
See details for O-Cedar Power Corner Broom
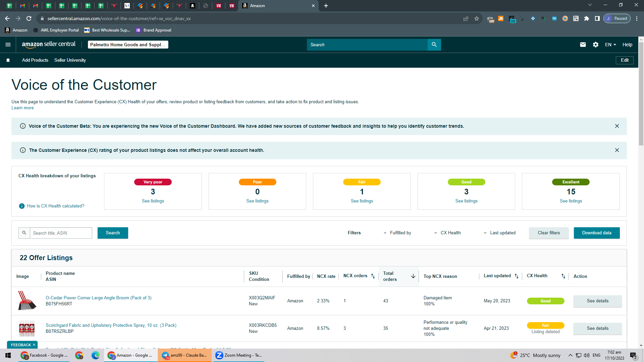tap(598, 301)
